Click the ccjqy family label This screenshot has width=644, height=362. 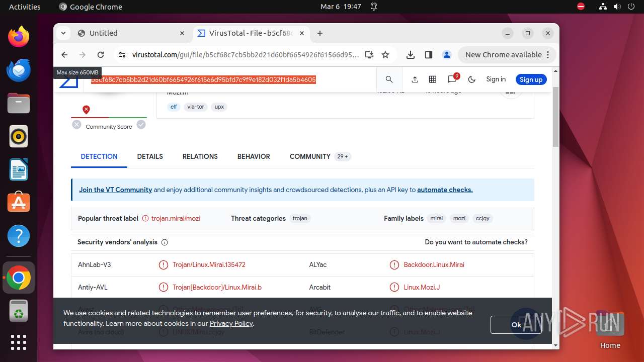[482, 218]
